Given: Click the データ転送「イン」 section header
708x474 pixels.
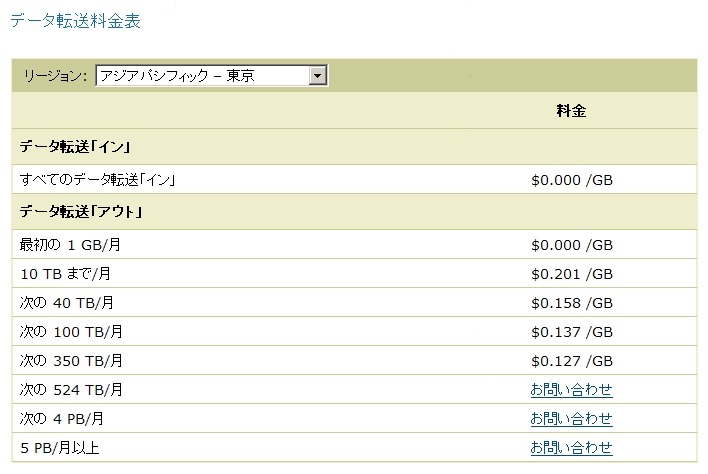Looking at the screenshot, I should pos(76,147).
